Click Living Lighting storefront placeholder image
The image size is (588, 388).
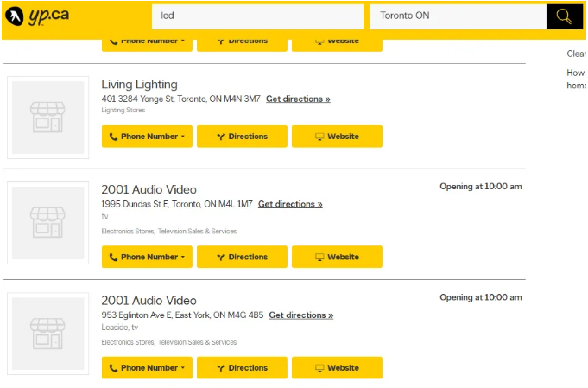(x=48, y=118)
